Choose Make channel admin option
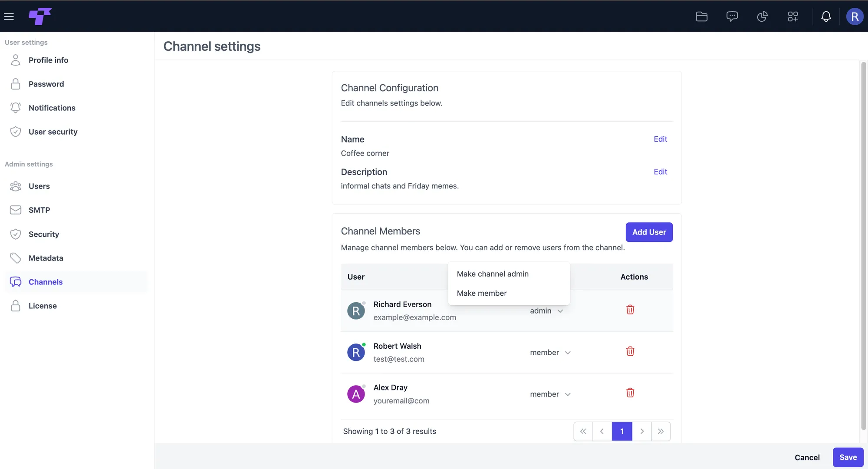 click(509, 274)
